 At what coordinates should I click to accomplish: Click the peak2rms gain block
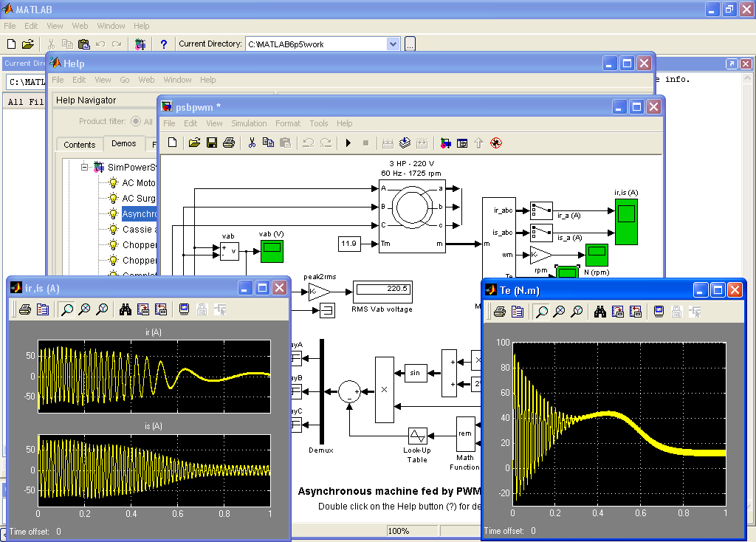320,292
